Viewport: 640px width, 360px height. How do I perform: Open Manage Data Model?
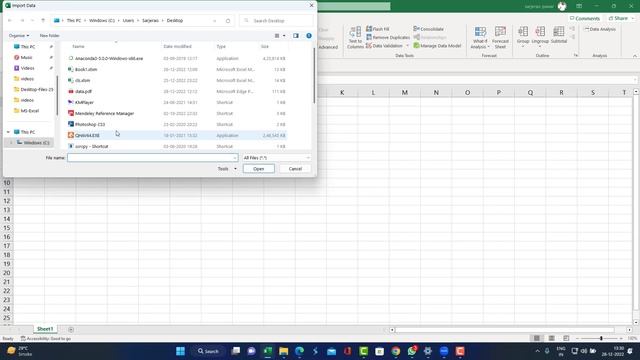437,46
